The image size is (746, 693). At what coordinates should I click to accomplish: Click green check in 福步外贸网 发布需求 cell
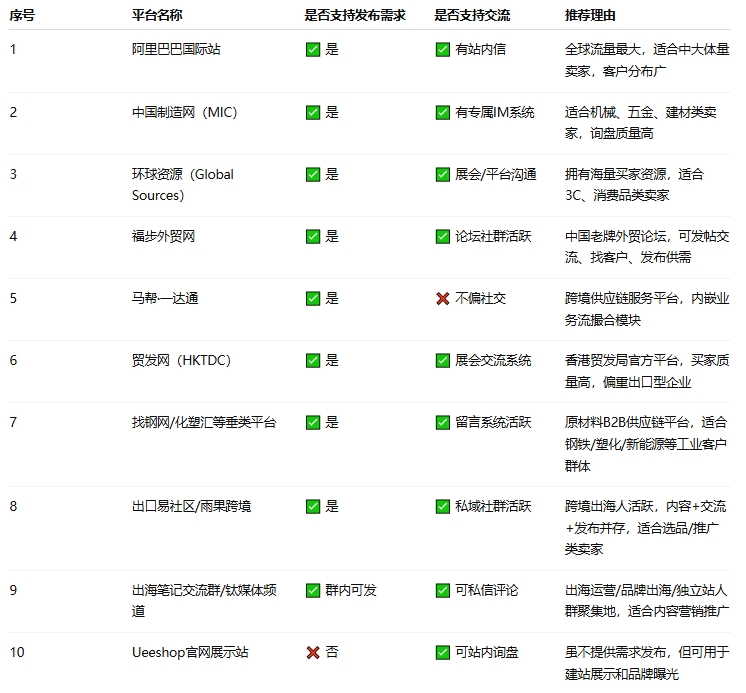click(313, 236)
